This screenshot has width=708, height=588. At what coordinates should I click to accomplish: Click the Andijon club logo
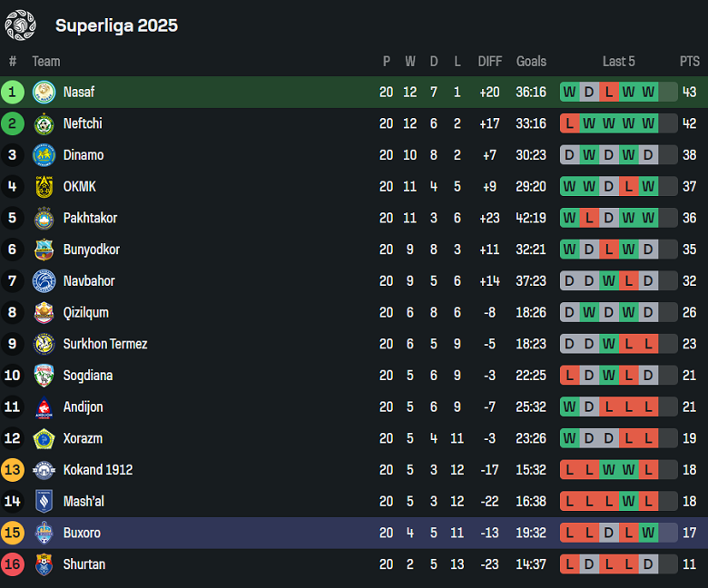click(x=44, y=407)
